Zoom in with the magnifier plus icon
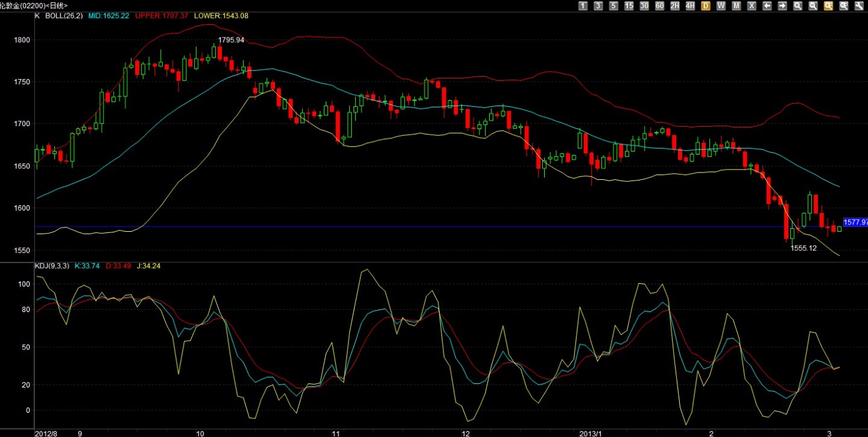Image resolution: width=868 pixels, height=437 pixels. tap(798, 5)
